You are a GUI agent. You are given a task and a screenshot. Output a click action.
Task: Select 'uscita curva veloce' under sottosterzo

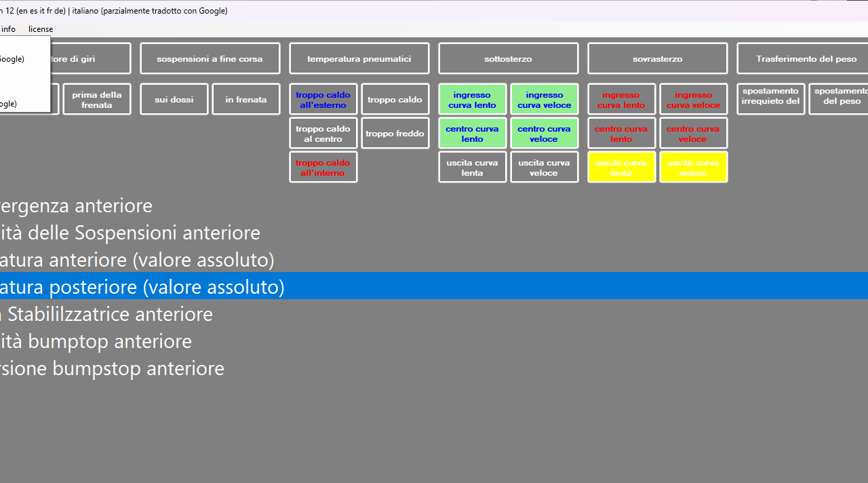pyautogui.click(x=545, y=168)
